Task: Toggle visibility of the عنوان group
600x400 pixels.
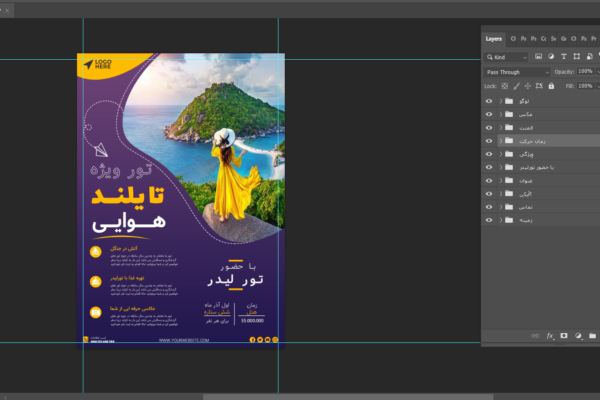Action: coord(489,180)
